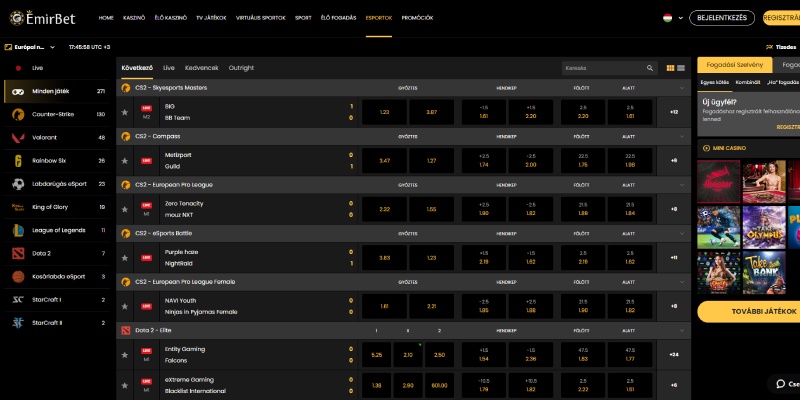
Task: Favorite the Metizport vs Guild match
Action: pyautogui.click(x=124, y=161)
